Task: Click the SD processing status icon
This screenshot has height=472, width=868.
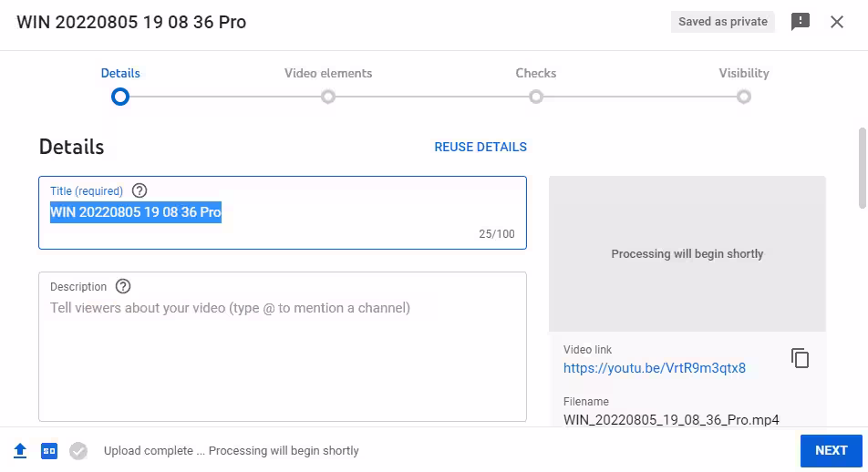Action: [x=49, y=451]
